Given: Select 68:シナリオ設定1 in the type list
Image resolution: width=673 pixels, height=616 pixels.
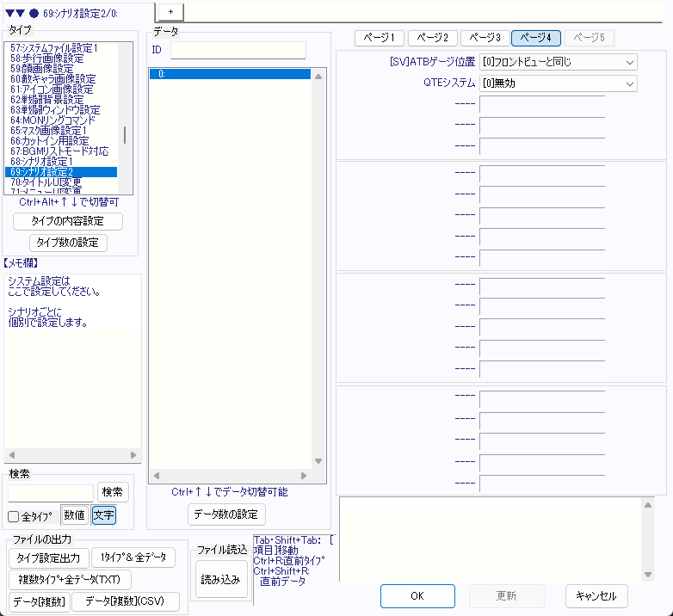Looking at the screenshot, I should 43,162.
